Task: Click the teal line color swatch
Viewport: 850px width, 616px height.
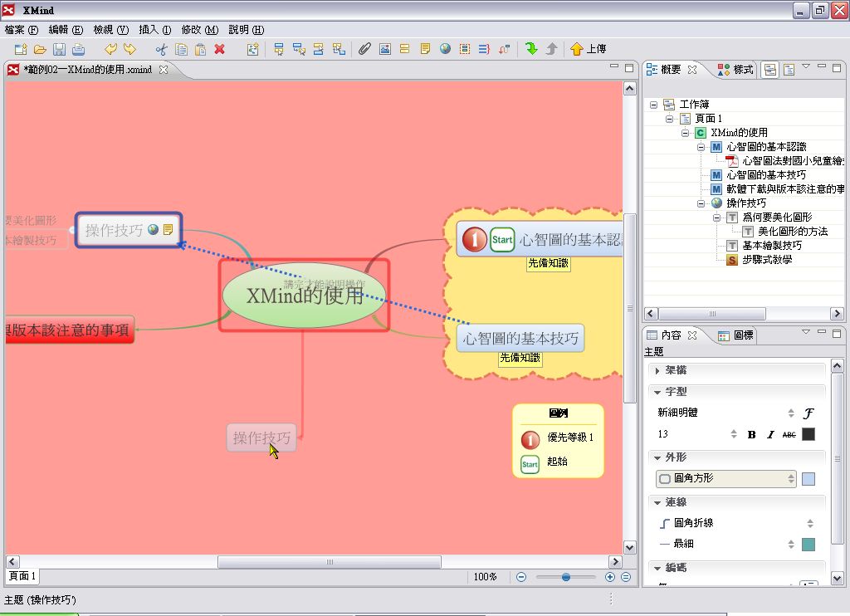Action: click(x=808, y=544)
